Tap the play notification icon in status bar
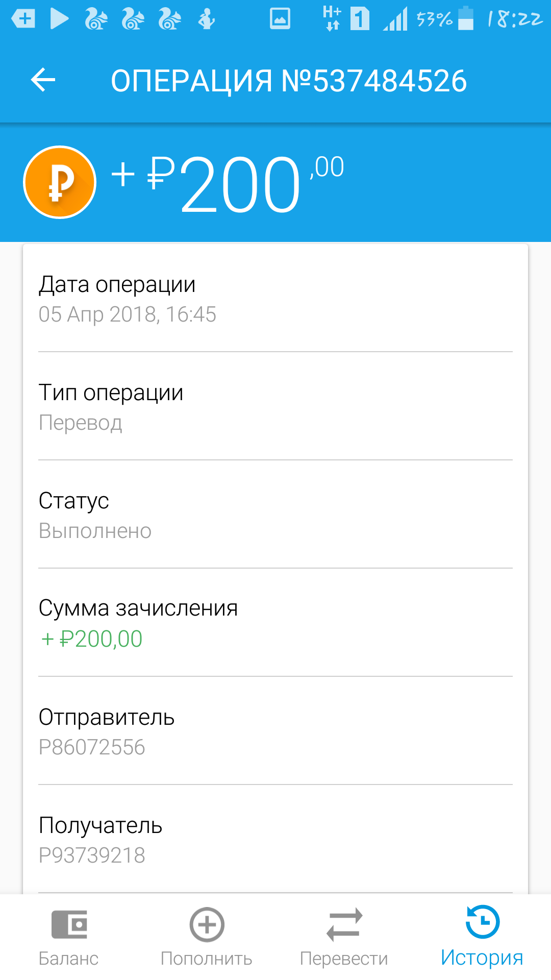This screenshot has height=980, width=551. point(59,19)
